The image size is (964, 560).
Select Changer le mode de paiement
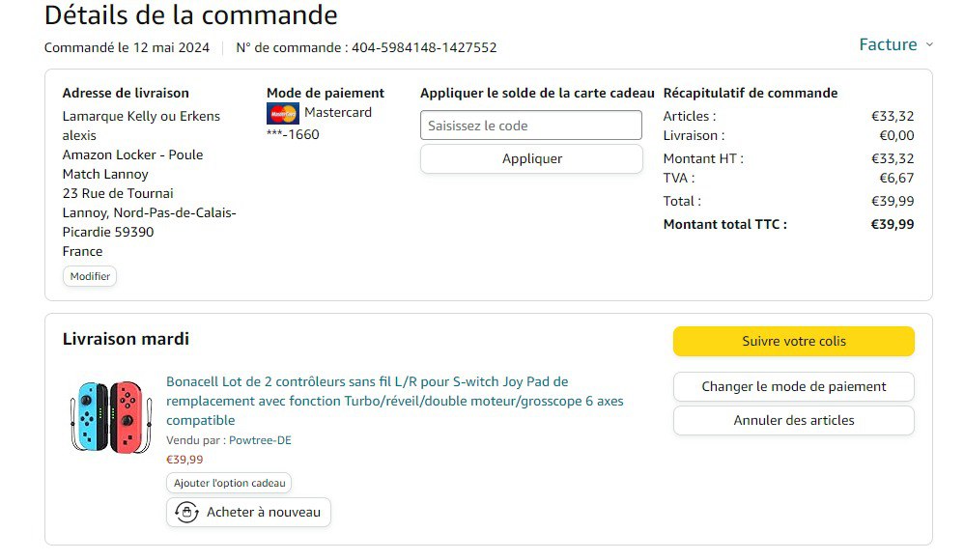click(x=793, y=386)
